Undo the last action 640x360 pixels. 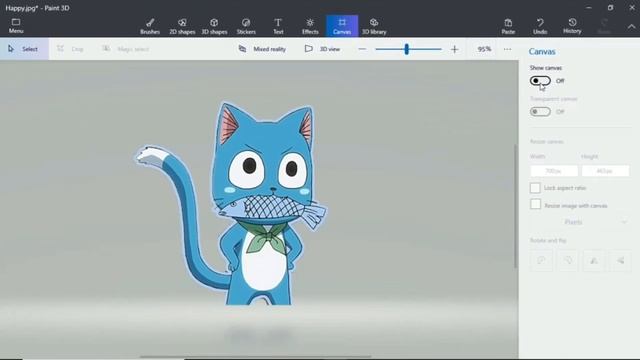coord(540,26)
